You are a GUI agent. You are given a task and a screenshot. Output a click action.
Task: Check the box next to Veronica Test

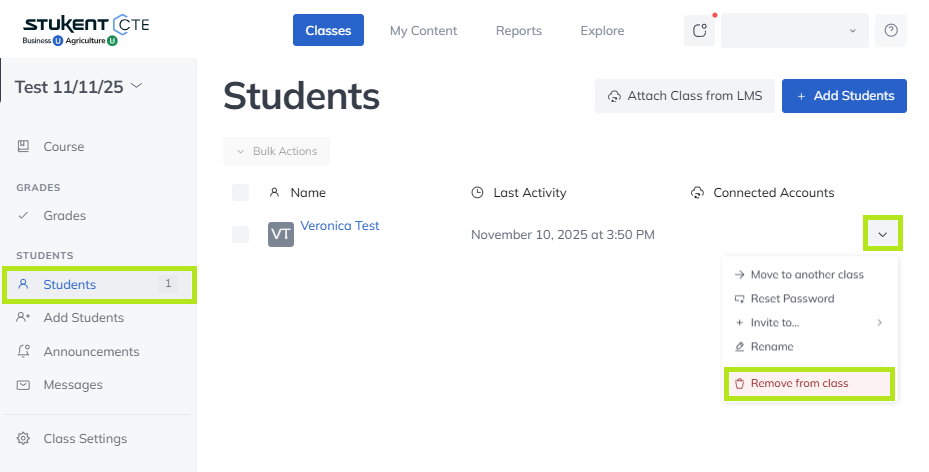click(x=240, y=234)
